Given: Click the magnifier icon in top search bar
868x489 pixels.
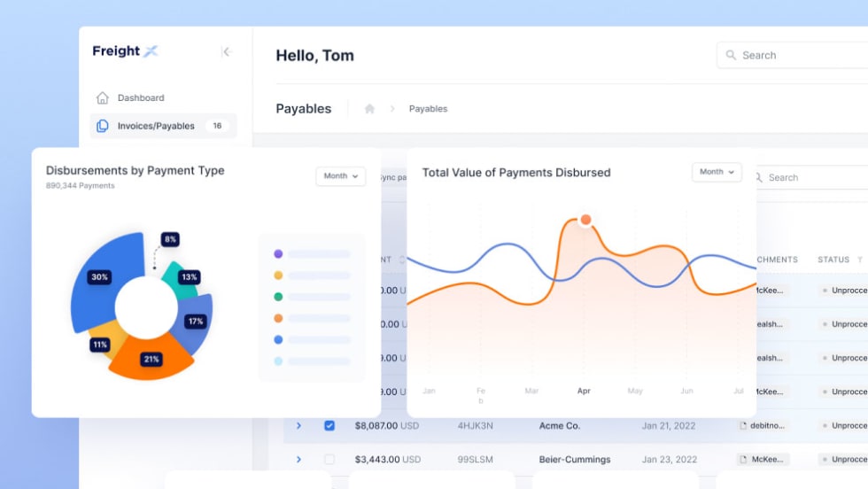Looking at the screenshot, I should point(731,56).
